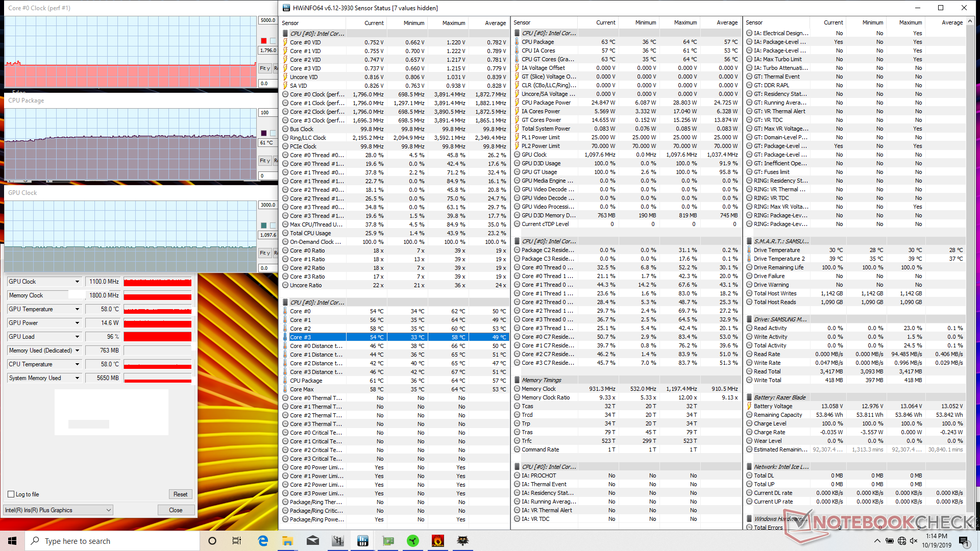Expand the GPU Temperature sensor dropdown

pyautogui.click(x=77, y=309)
